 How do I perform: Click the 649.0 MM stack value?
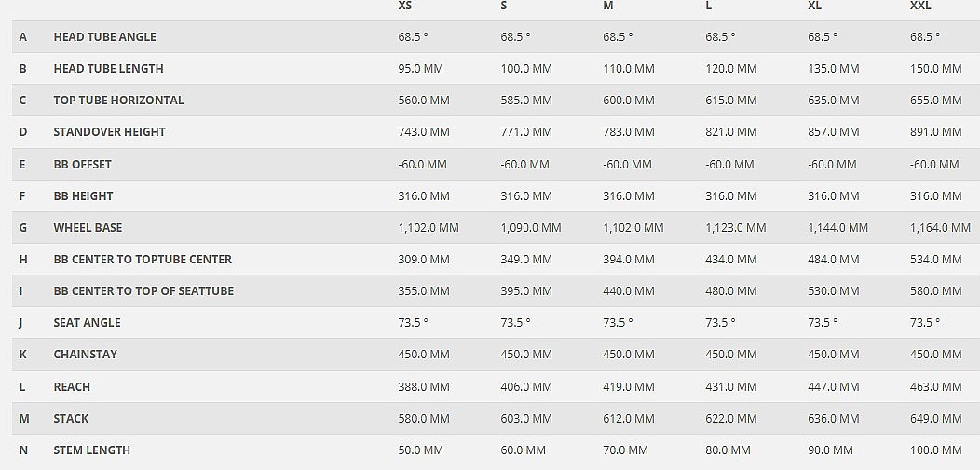click(935, 419)
